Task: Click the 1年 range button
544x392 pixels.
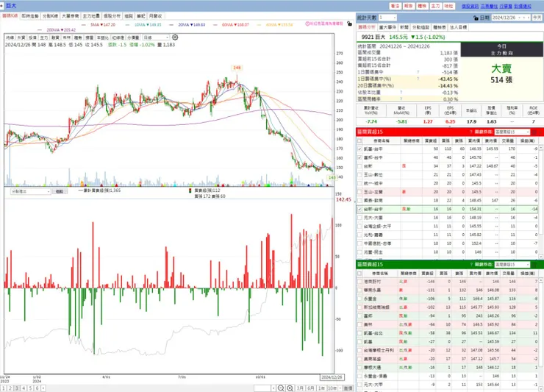Action: tap(321, 388)
